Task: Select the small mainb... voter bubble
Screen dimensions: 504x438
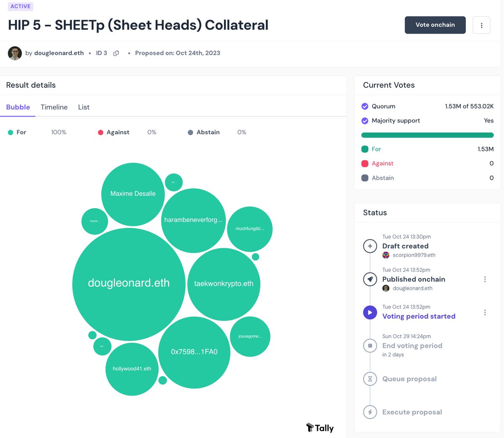Action: point(94,221)
